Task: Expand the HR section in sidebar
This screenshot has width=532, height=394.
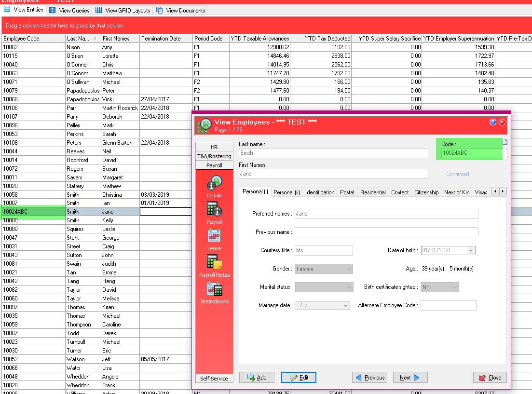Action: 214,147
